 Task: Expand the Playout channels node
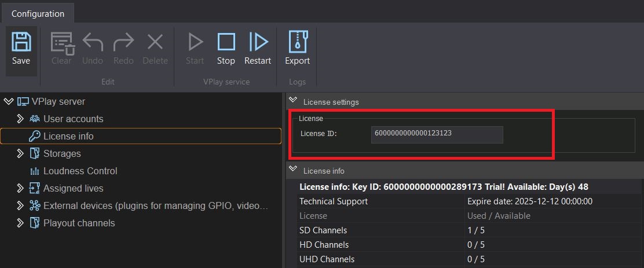(x=20, y=223)
